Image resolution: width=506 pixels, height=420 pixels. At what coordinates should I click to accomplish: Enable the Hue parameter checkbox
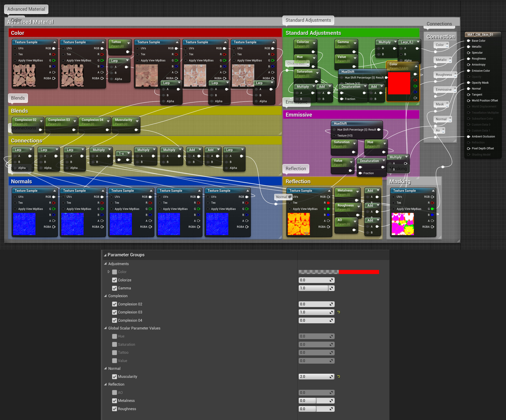point(114,336)
